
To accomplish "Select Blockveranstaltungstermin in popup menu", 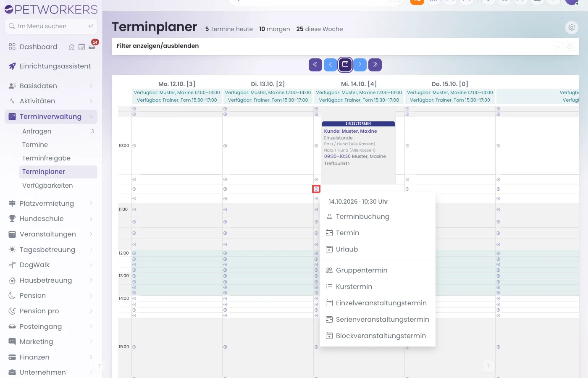I will (x=377, y=336).
